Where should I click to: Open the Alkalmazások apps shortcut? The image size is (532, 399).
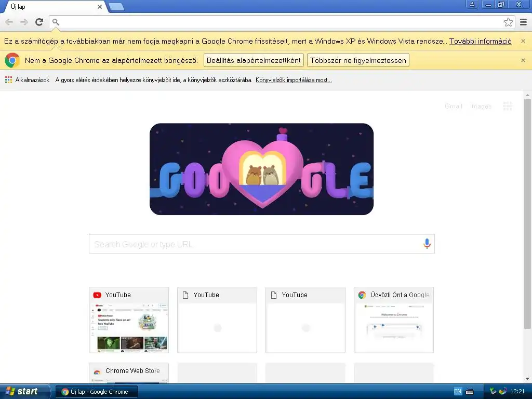(27, 80)
